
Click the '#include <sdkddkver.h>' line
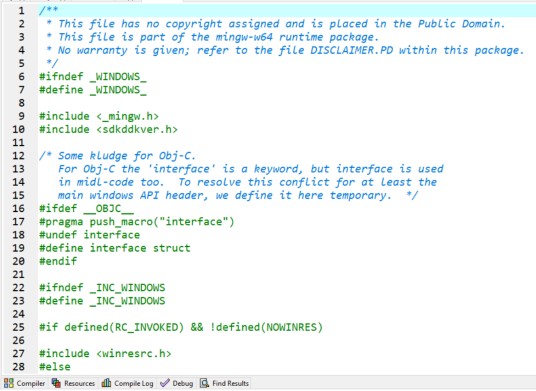(x=108, y=129)
